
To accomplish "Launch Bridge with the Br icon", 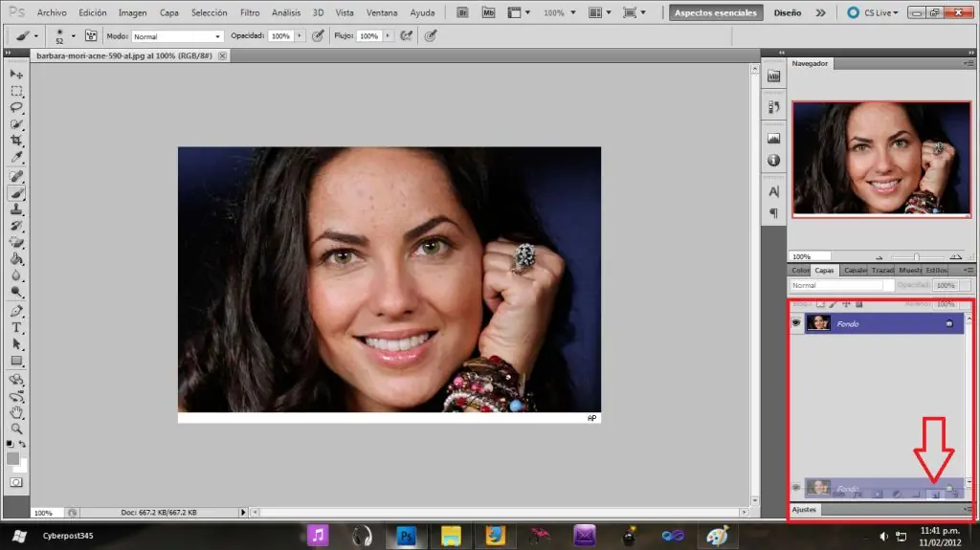I will (x=462, y=12).
